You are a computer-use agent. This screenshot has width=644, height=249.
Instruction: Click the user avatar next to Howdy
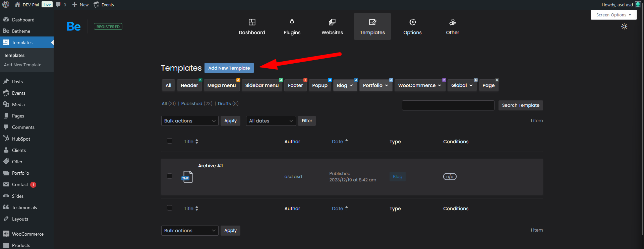[x=638, y=4]
